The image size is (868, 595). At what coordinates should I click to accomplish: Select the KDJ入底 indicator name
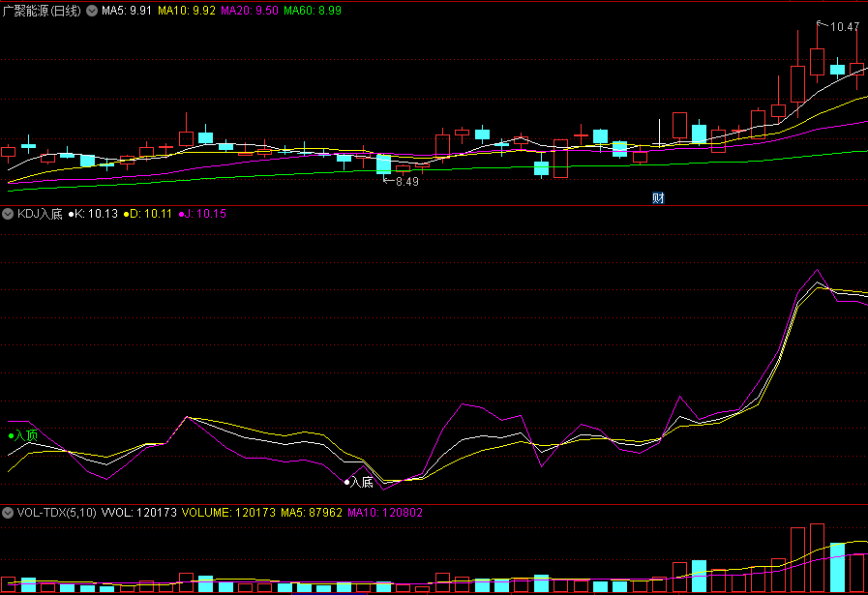click(40, 214)
